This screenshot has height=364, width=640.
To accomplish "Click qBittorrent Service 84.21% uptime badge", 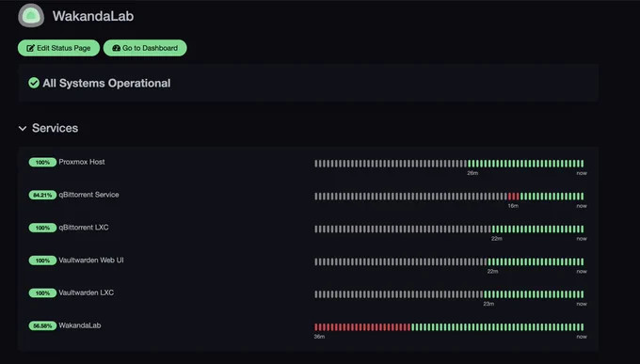I will (x=42, y=195).
